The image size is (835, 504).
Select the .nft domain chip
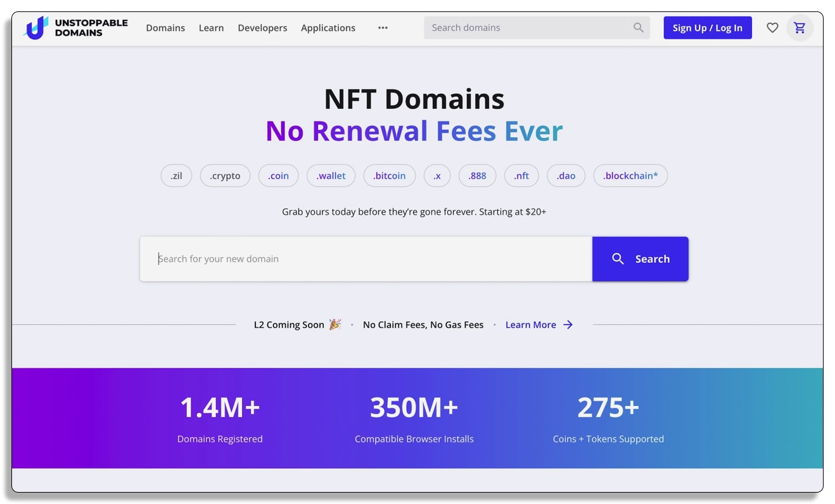[x=521, y=176]
